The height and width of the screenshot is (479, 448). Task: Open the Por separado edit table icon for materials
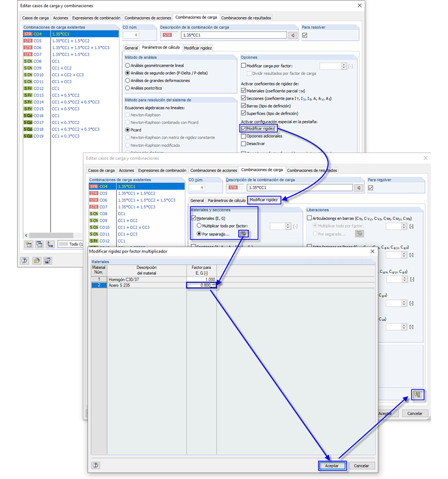(x=243, y=234)
